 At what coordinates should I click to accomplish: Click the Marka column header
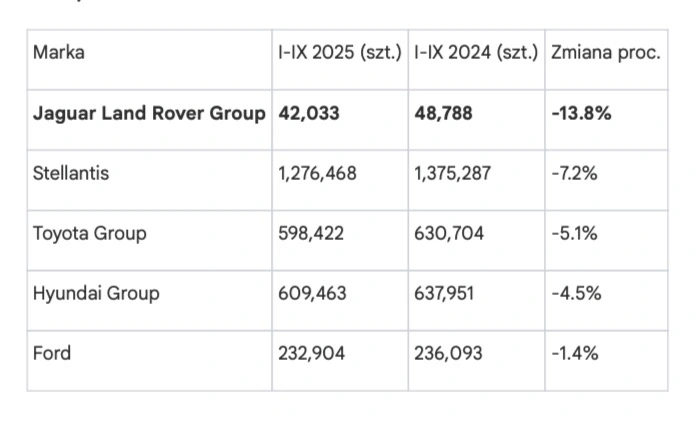[x=59, y=53]
